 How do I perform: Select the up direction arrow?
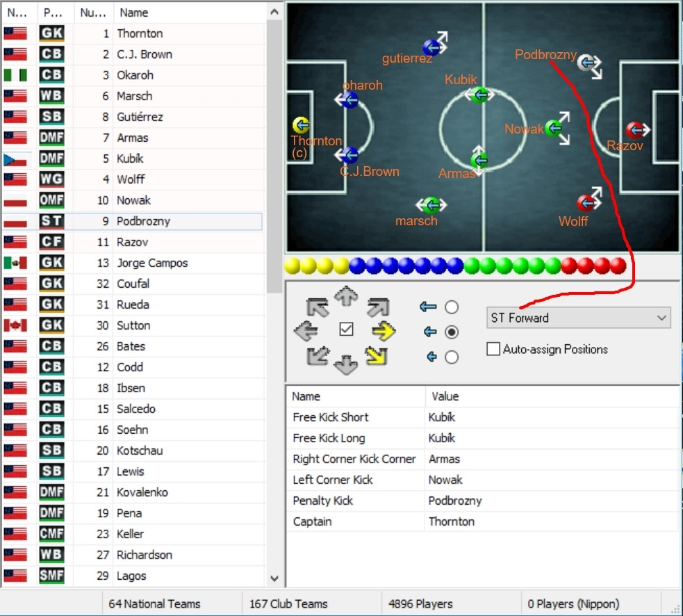(x=346, y=296)
